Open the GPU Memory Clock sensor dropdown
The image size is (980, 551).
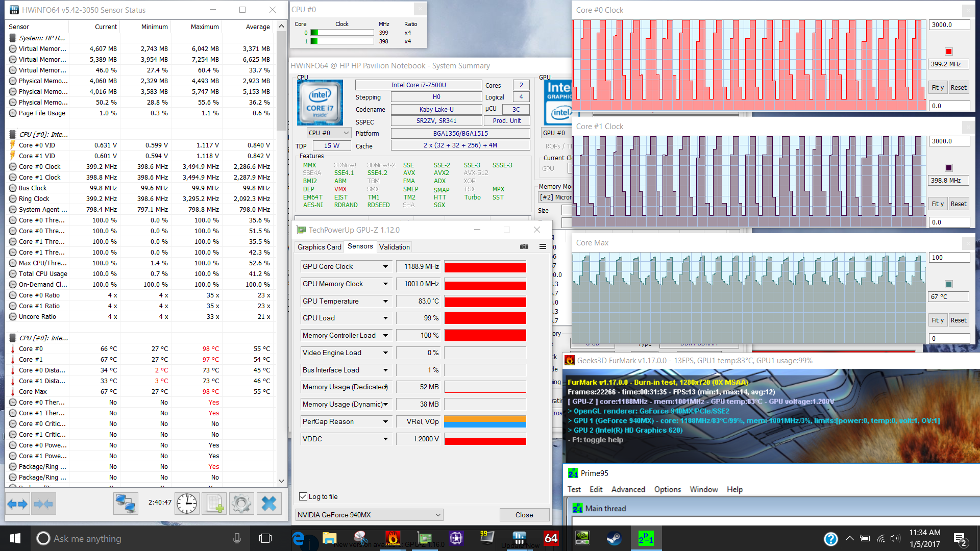coord(386,284)
